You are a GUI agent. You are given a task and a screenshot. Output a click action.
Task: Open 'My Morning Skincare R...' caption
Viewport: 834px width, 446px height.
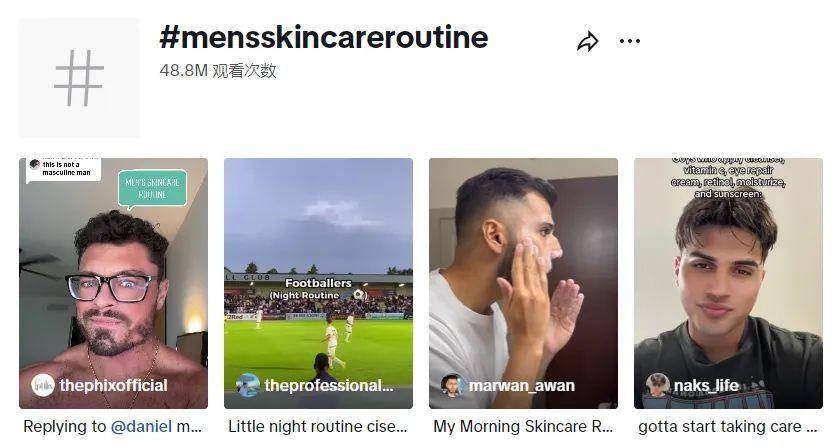point(523,426)
